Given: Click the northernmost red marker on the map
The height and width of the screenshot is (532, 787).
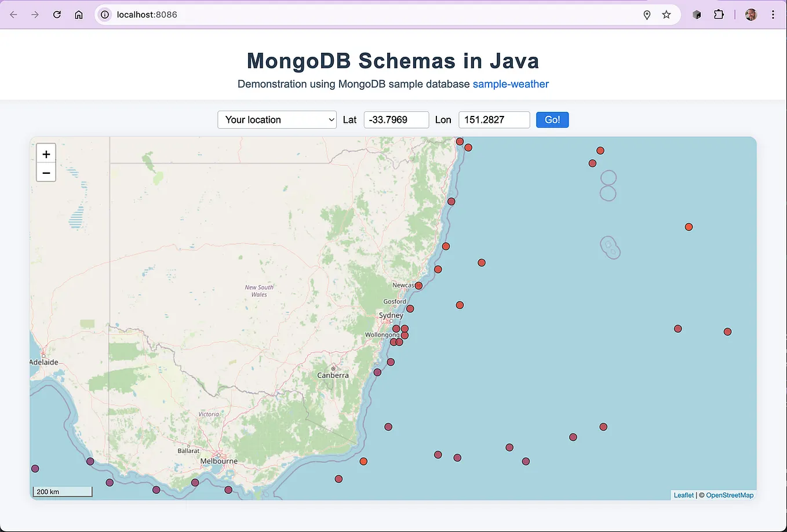Looking at the screenshot, I should (x=460, y=141).
